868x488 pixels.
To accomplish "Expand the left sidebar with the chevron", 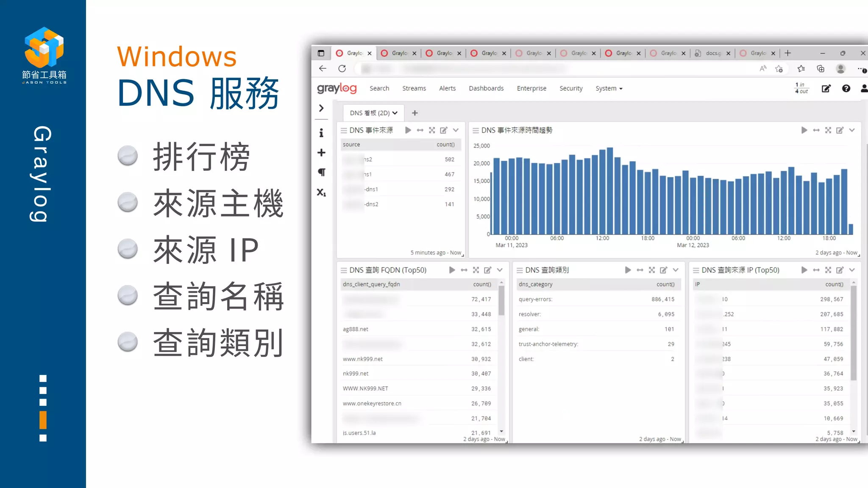I will click(321, 108).
